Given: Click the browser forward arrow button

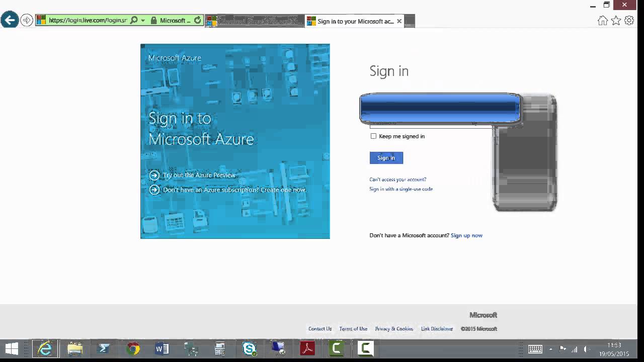Looking at the screenshot, I should click(x=27, y=21).
